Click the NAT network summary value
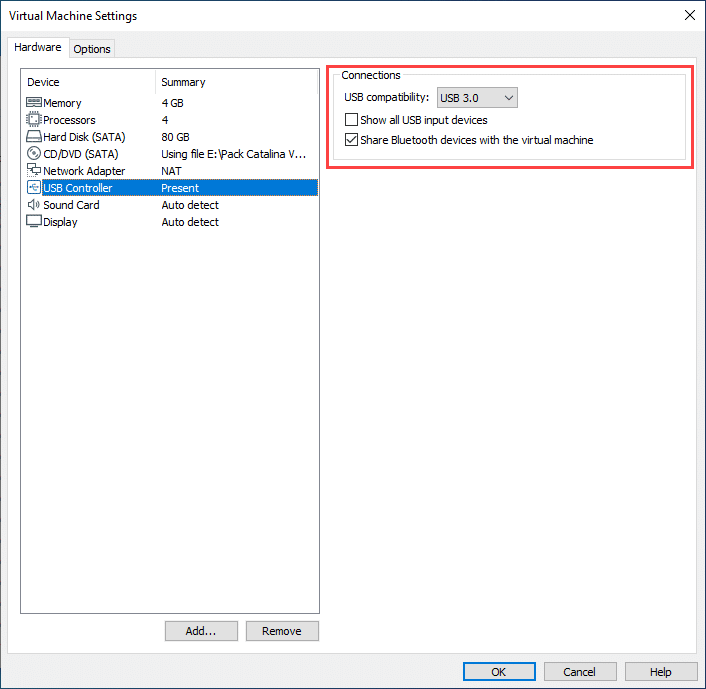 pos(172,171)
